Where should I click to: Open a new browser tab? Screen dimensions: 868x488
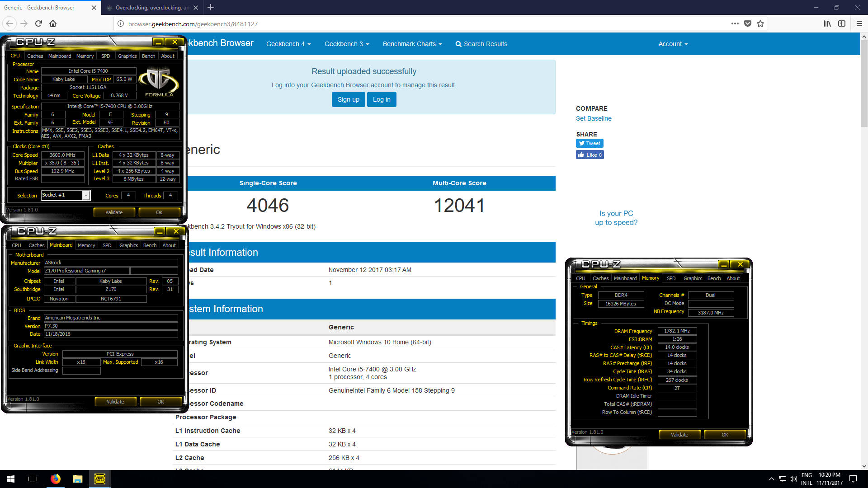211,7
